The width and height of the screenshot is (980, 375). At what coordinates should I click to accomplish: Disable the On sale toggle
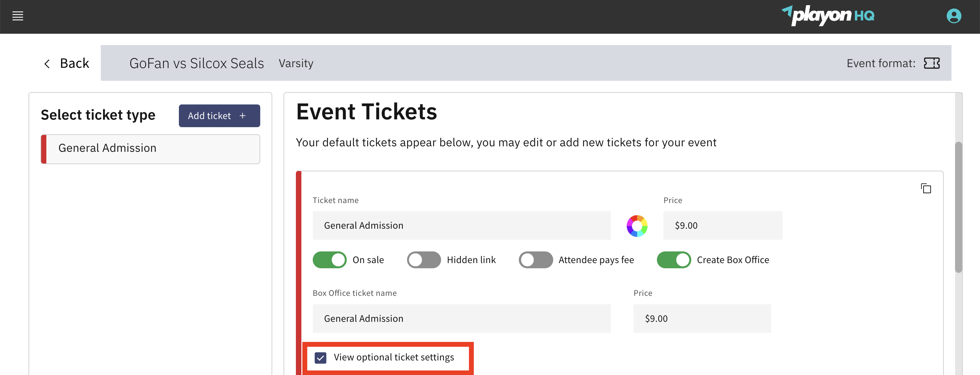330,260
